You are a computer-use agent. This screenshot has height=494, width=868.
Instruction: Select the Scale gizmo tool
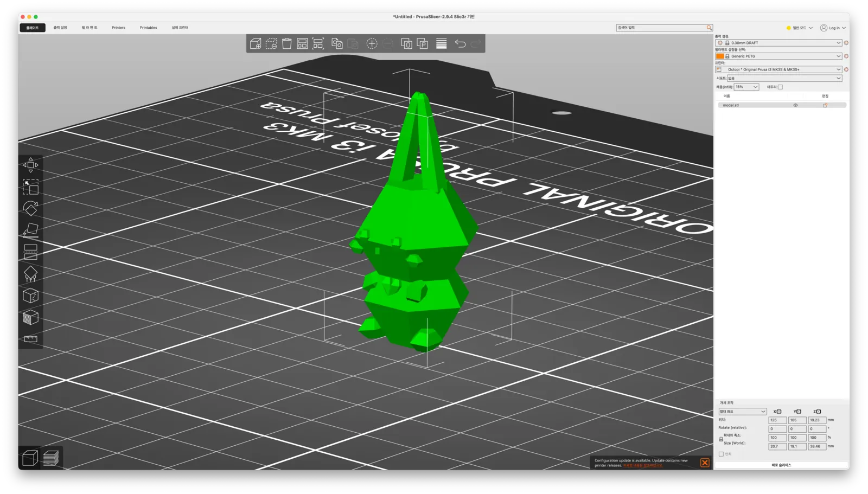(30, 187)
